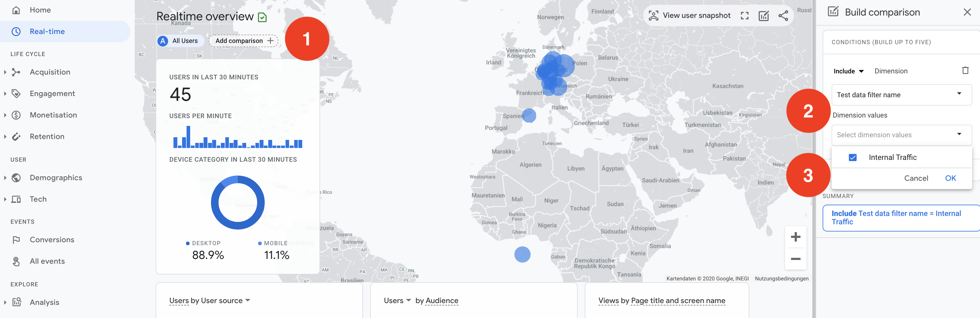This screenshot has width=980, height=318.
Task: Click the View user snapshot button
Action: point(689,16)
